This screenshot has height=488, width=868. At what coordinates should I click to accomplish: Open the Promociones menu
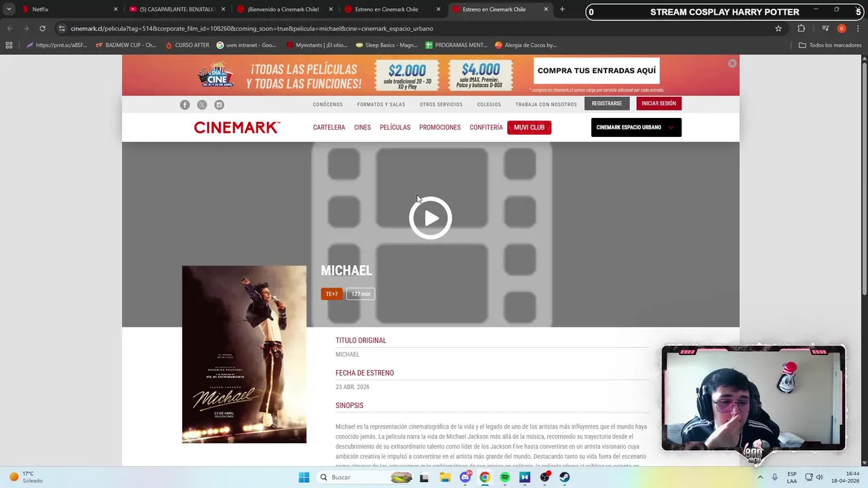click(x=439, y=127)
